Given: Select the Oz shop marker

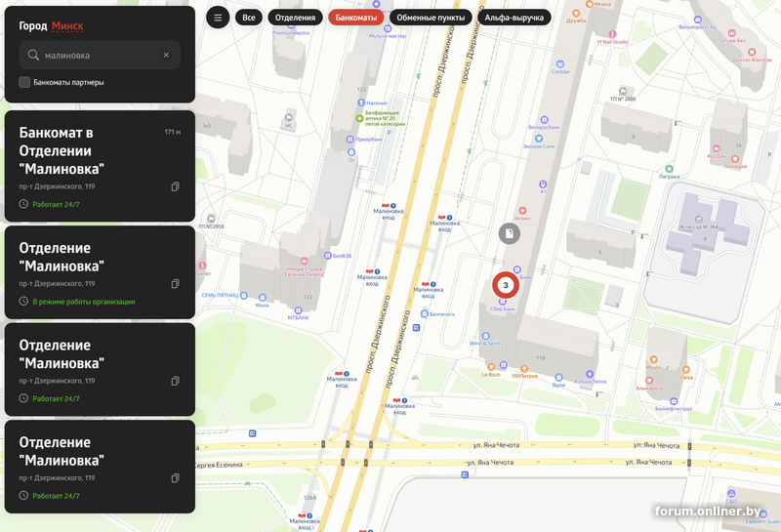Looking at the screenshot, I should (x=351, y=152).
